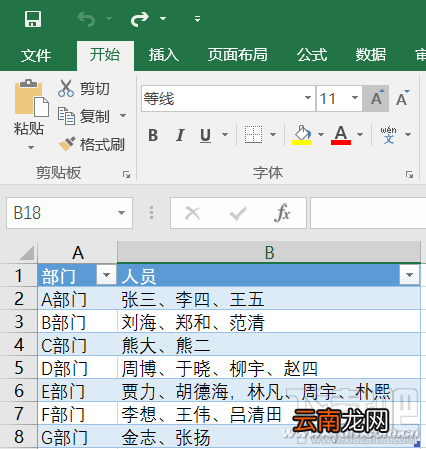
Task: Toggle Bold formatting
Action: (153, 135)
